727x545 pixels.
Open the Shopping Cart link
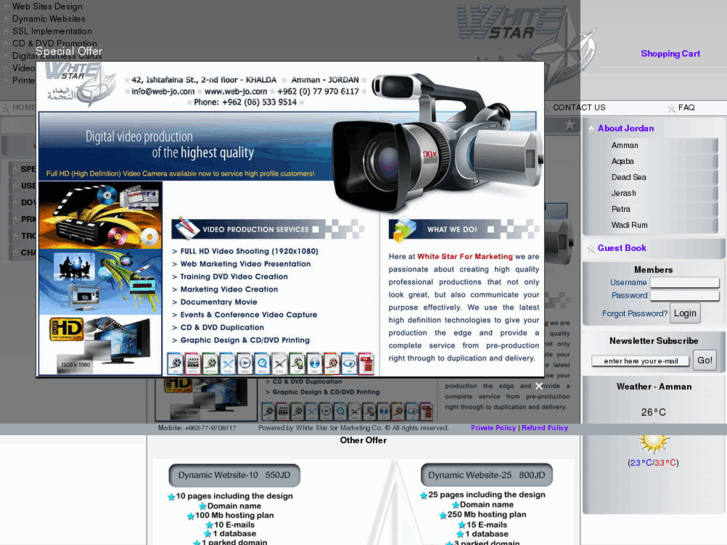(670, 54)
